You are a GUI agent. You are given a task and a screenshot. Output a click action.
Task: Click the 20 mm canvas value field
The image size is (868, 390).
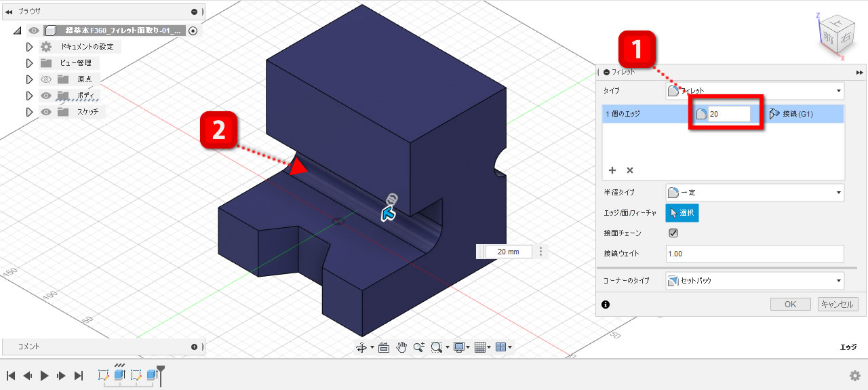508,252
